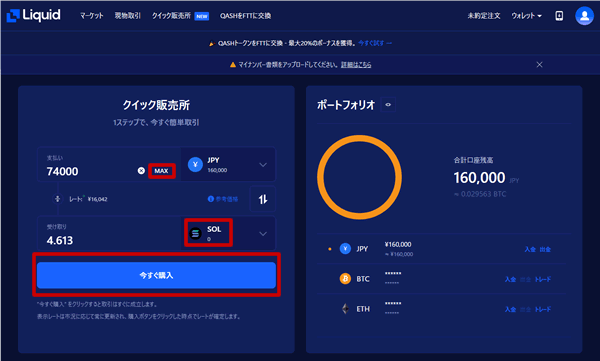Click 入金 for BTC row
Image resolution: width=600 pixels, height=361 pixels.
tap(510, 279)
